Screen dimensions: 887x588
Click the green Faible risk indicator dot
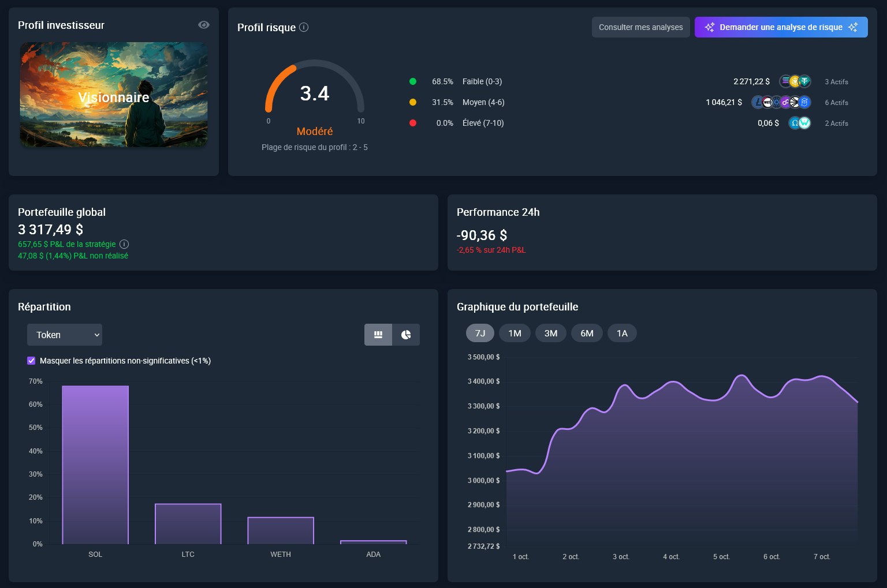413,81
